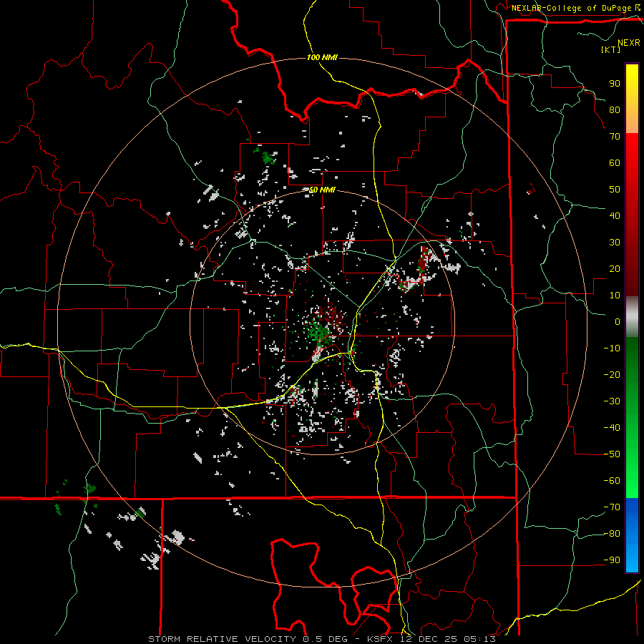
Task: Click the 60 value on velocity scale
Action: point(615,162)
